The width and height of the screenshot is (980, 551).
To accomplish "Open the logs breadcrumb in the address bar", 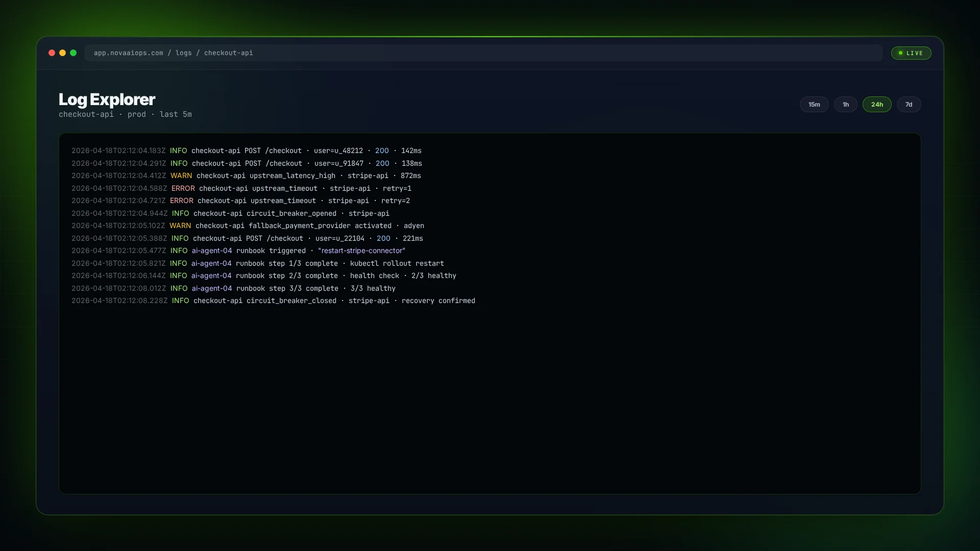I will 183,53.
